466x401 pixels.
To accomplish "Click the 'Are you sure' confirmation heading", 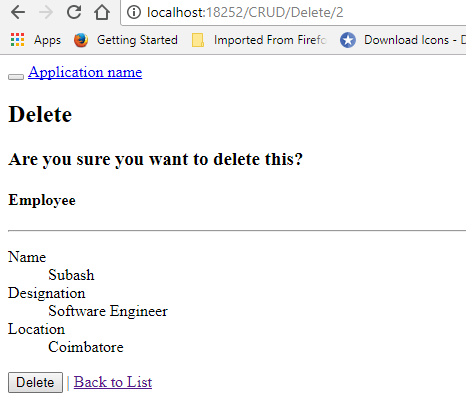I will (156, 159).
